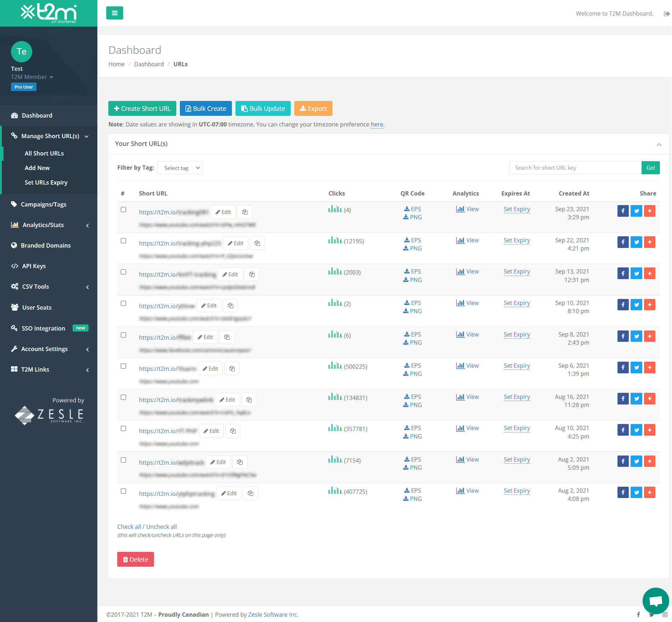
Task: Copy the first short URL with copy icon
Action: 245,212
